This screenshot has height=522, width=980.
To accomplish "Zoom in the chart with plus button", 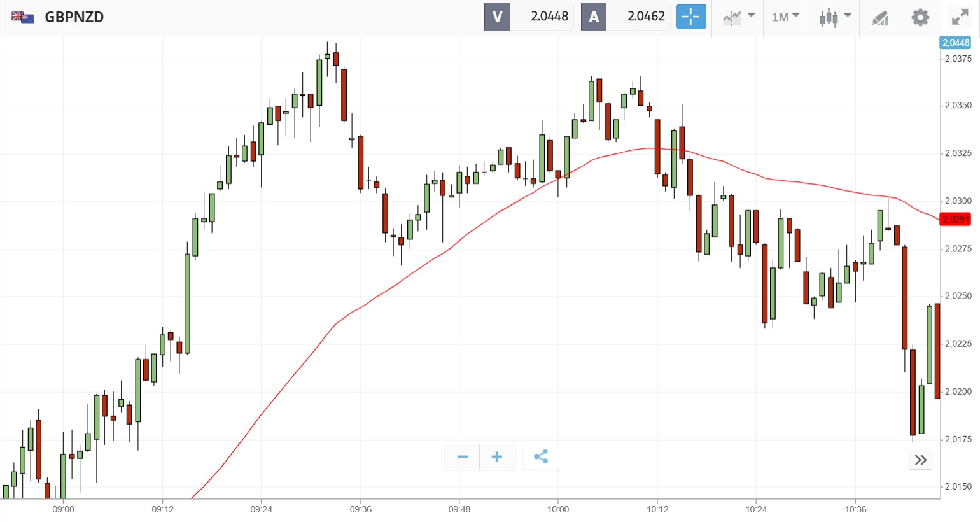I will pyautogui.click(x=497, y=457).
